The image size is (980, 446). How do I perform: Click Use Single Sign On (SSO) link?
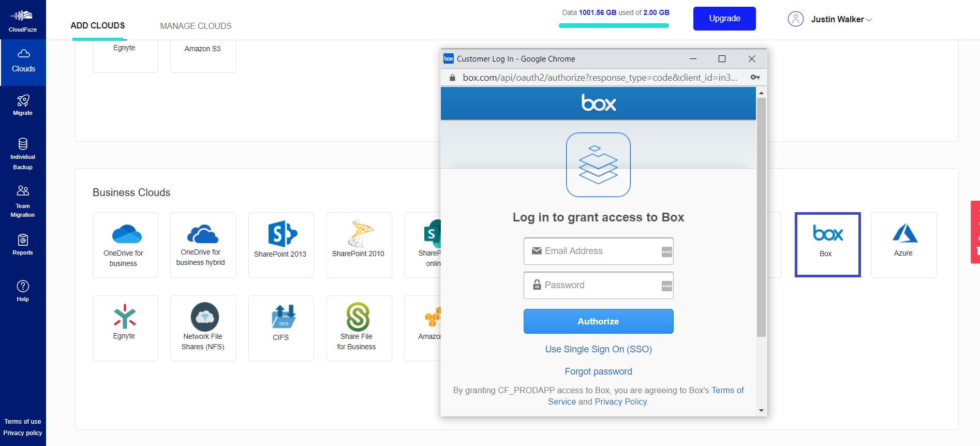(x=598, y=349)
